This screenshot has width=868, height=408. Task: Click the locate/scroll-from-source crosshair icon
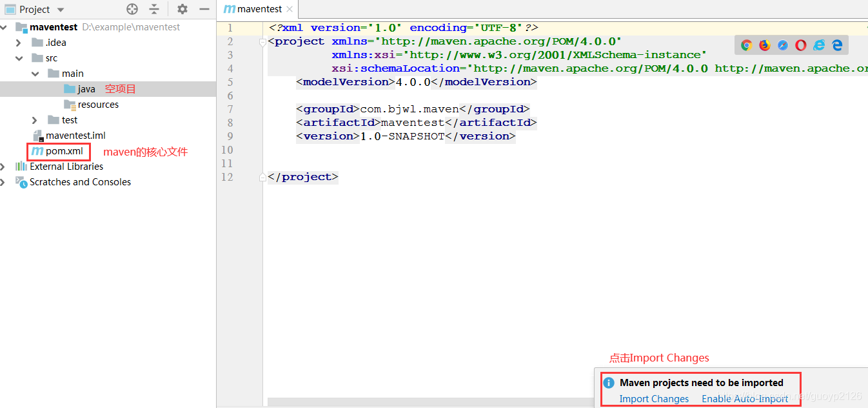132,9
